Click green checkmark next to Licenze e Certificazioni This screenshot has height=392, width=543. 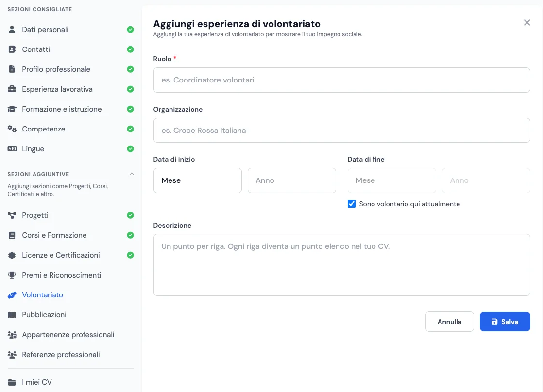[x=130, y=255]
